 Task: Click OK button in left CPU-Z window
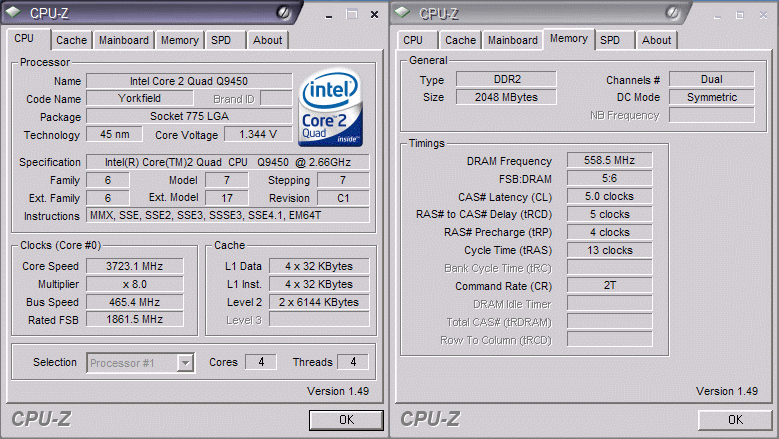(346, 420)
